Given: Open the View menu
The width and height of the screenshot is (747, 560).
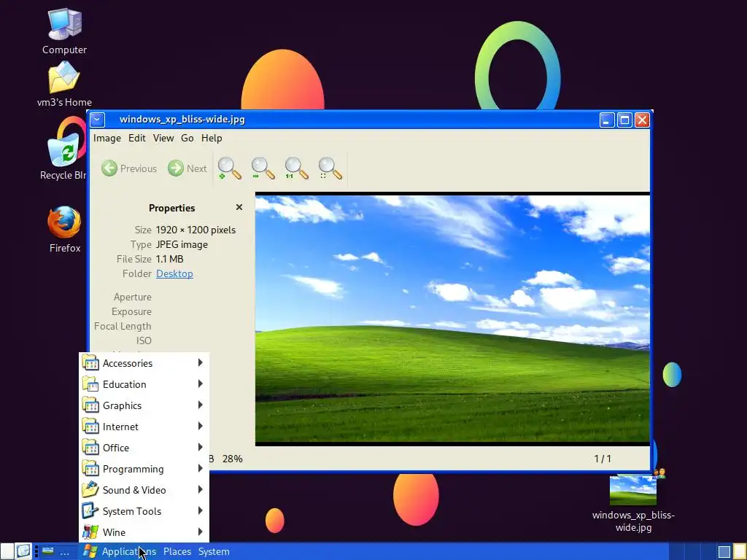Looking at the screenshot, I should 163,138.
